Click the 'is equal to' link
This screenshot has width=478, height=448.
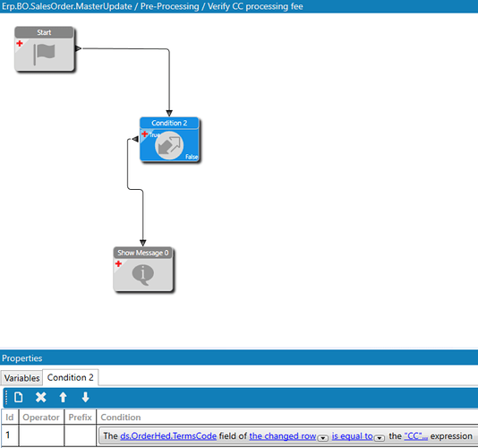point(352,435)
